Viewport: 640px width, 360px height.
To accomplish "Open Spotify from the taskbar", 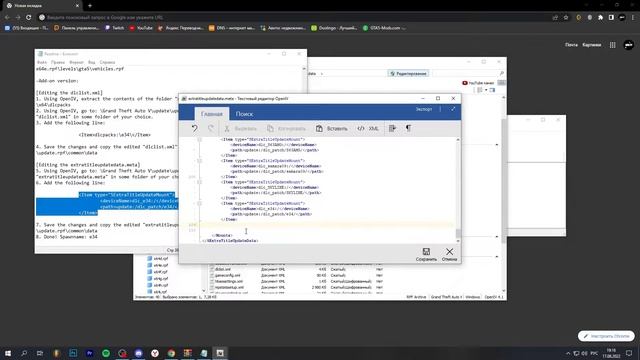I will 106,353.
